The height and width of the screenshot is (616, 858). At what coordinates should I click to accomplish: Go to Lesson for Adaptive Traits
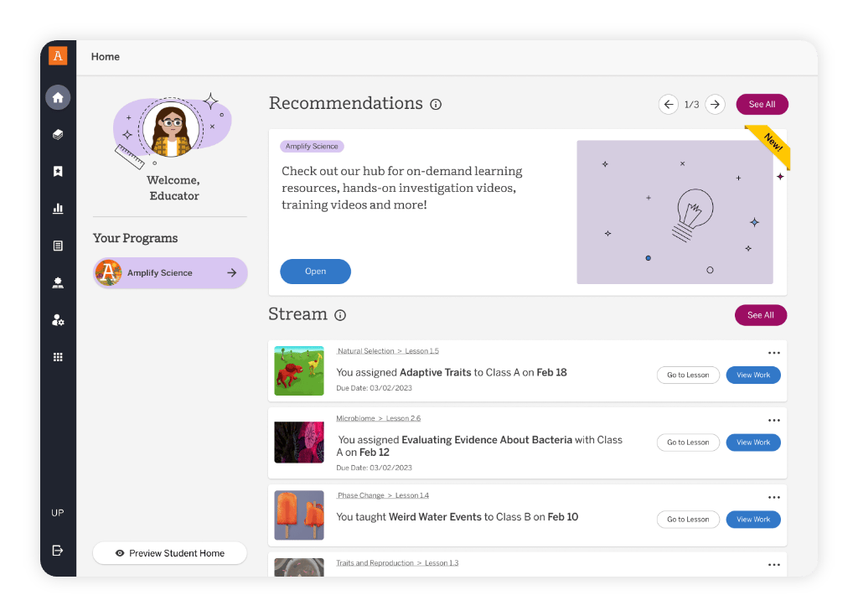[689, 375]
